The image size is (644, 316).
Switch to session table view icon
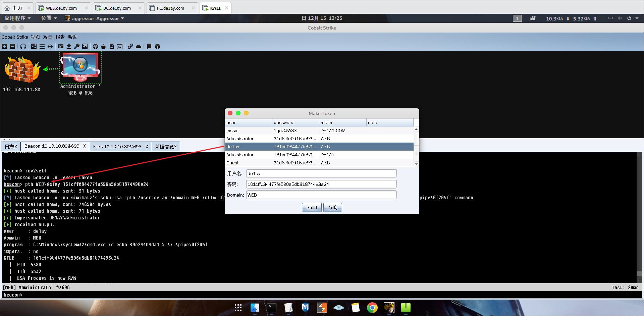tap(42, 47)
